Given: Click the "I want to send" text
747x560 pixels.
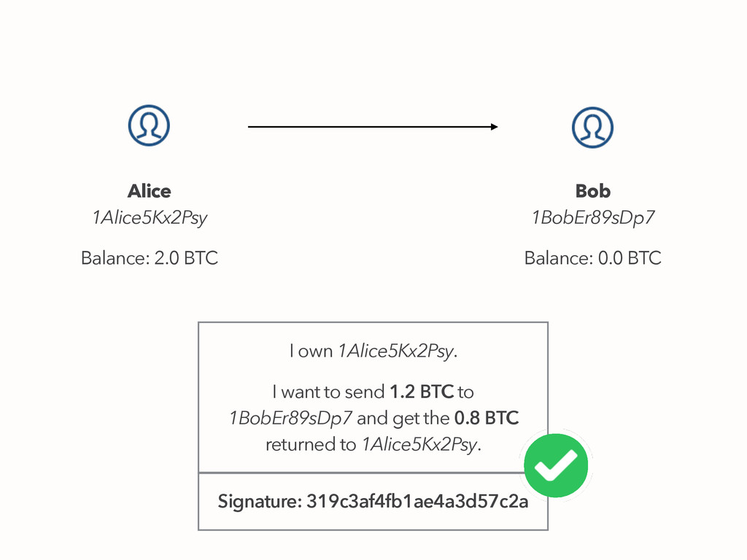Looking at the screenshot, I should (328, 392).
